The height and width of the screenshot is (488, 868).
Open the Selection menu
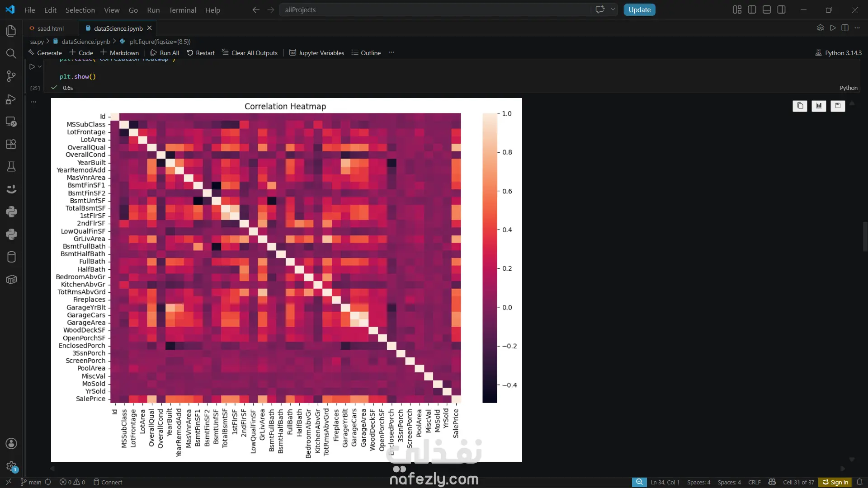[80, 10]
